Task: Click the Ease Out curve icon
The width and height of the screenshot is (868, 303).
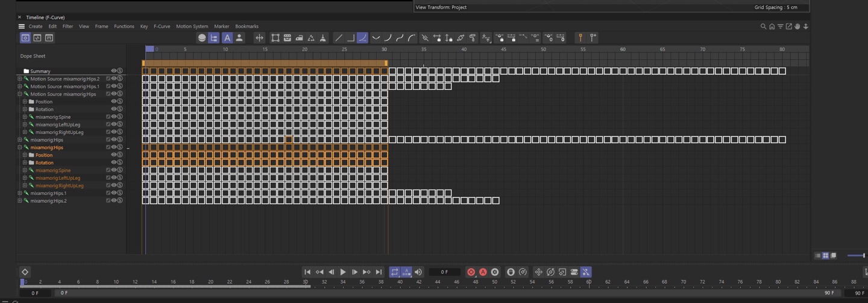Action: click(412, 38)
